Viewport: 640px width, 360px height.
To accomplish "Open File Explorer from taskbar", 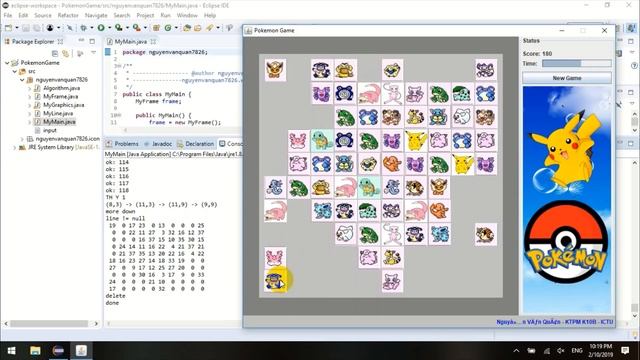I will click(x=35, y=351).
